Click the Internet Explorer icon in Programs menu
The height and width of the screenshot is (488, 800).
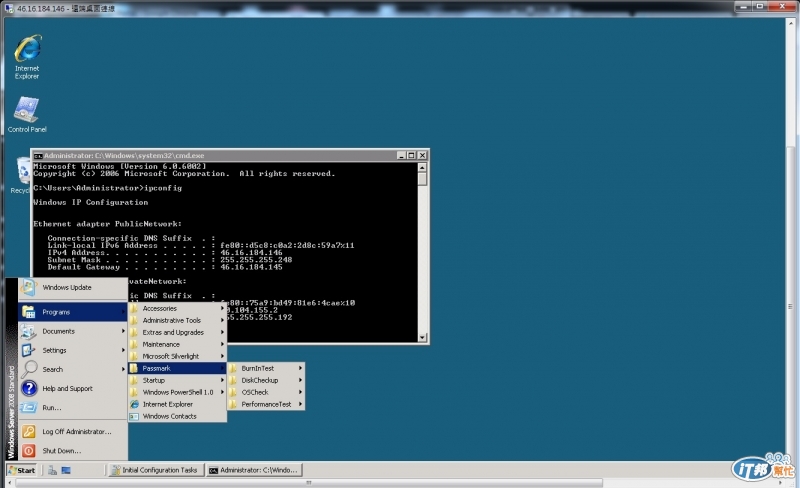(134, 404)
